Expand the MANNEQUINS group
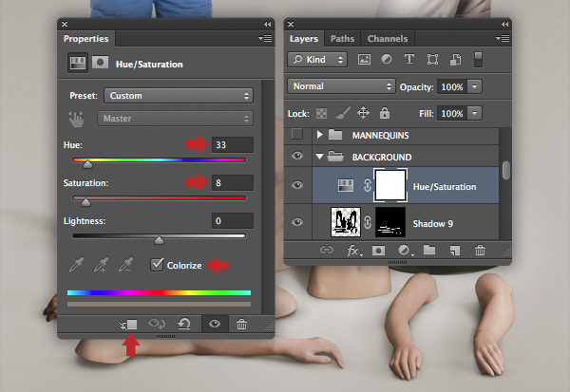Screen dimensions: 570x392 click(320, 135)
